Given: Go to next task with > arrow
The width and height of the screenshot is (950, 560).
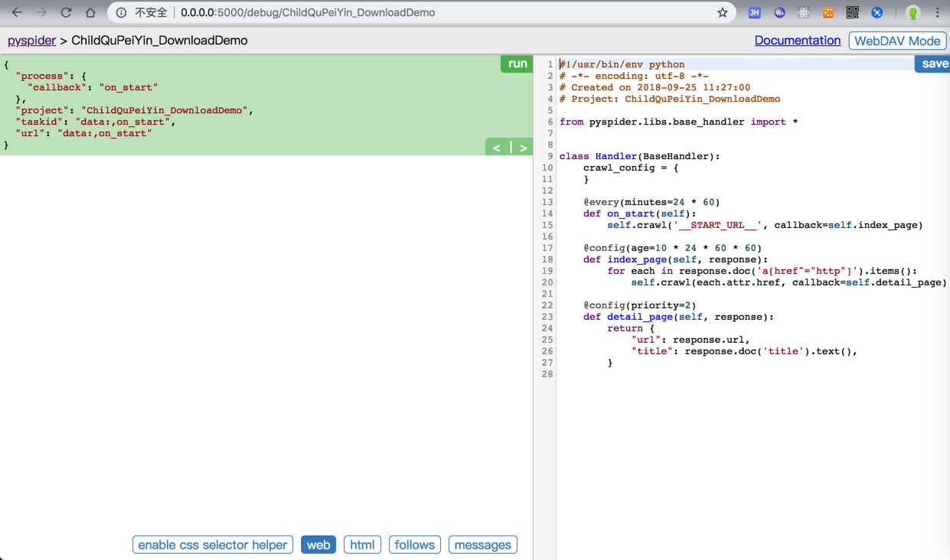Looking at the screenshot, I should [523, 147].
